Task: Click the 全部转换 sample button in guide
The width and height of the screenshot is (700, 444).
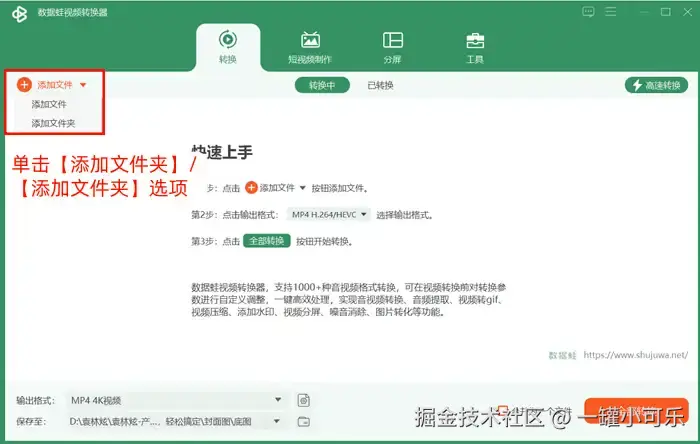Action: click(x=267, y=241)
